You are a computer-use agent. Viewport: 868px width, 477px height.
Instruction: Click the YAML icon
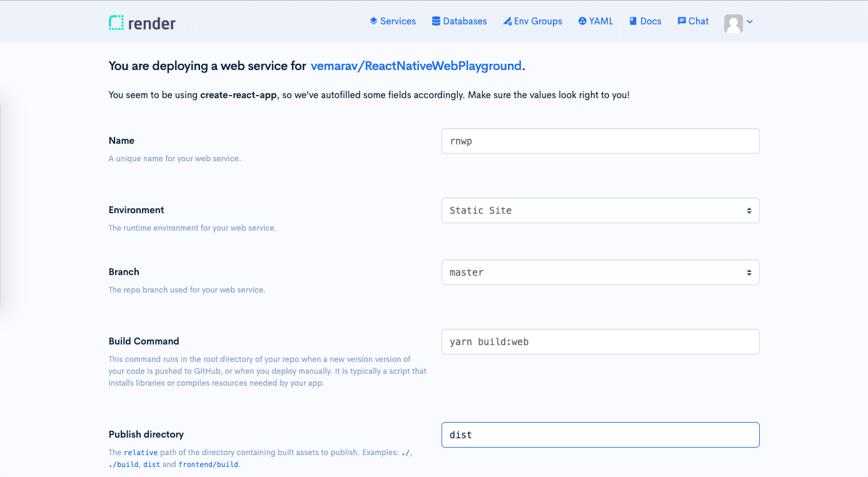[x=582, y=21]
